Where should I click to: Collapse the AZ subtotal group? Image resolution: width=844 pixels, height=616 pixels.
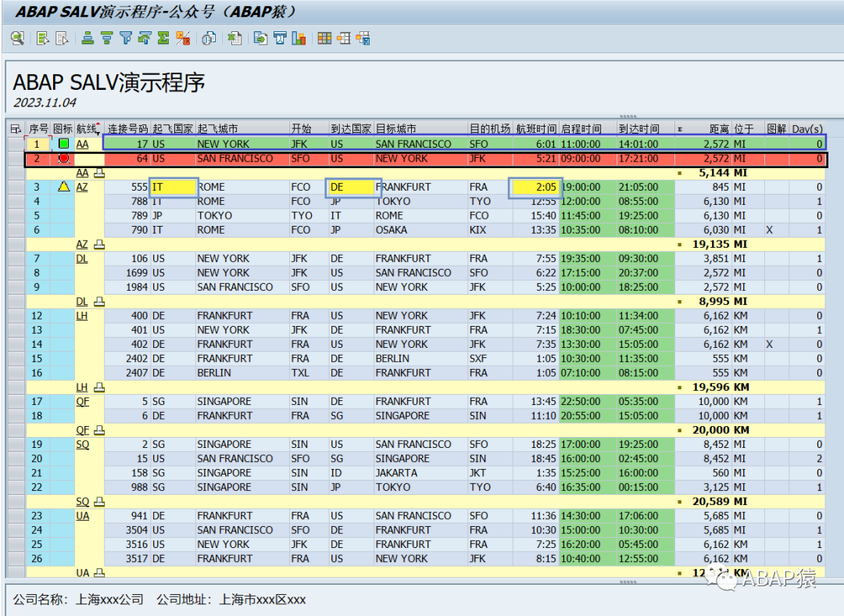click(99, 245)
